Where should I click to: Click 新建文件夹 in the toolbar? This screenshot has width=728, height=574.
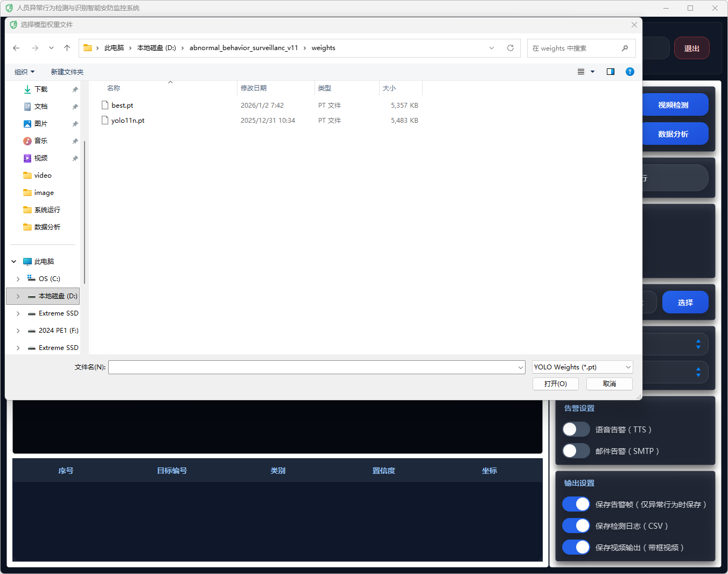pyautogui.click(x=67, y=72)
